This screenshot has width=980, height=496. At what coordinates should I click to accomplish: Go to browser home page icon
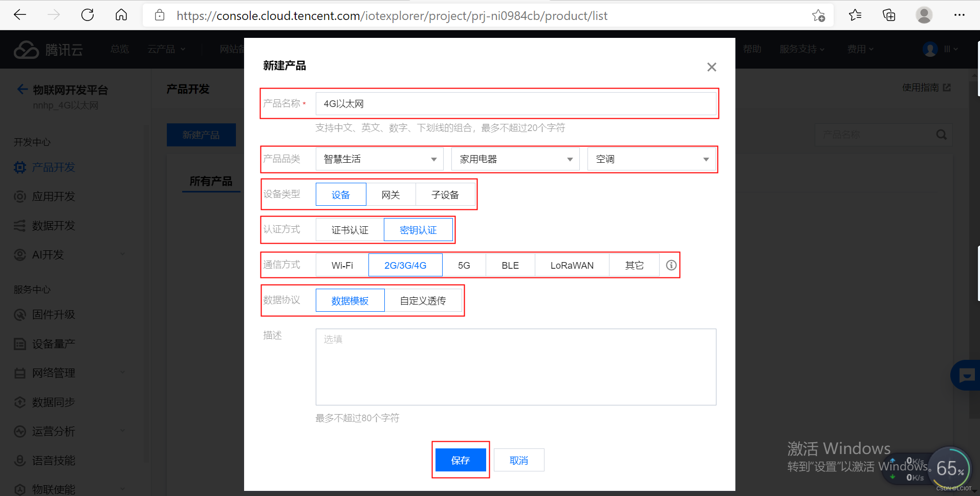(x=121, y=15)
